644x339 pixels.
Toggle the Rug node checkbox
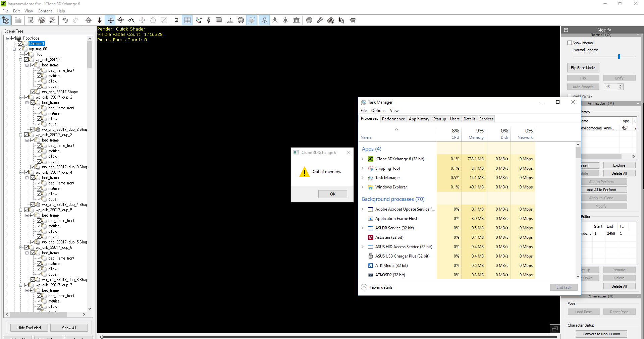coord(26,54)
